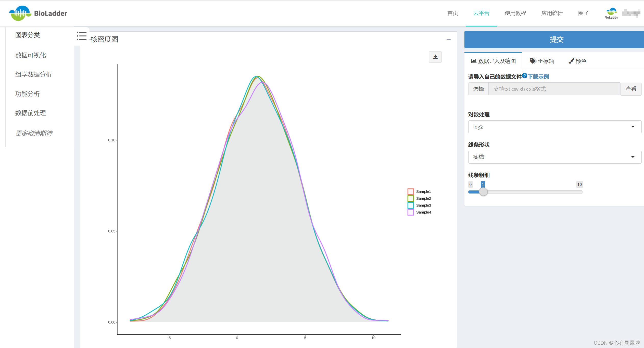Open 使用教程 in top navigation
Image resolution: width=644 pixels, height=348 pixels.
(x=515, y=13)
